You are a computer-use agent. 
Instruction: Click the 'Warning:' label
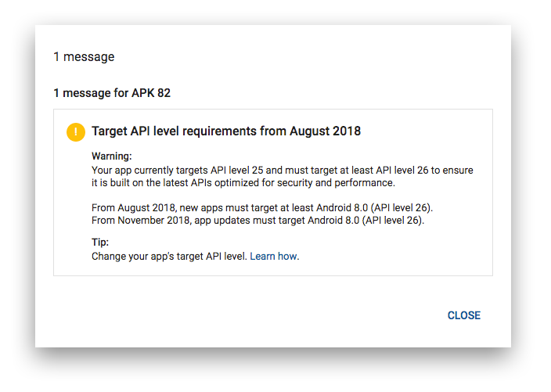coord(112,156)
